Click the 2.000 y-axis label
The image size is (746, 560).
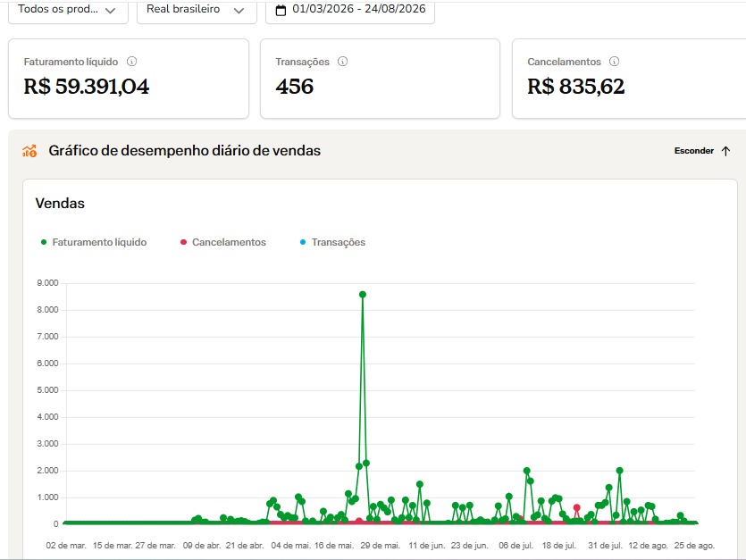click(47, 471)
